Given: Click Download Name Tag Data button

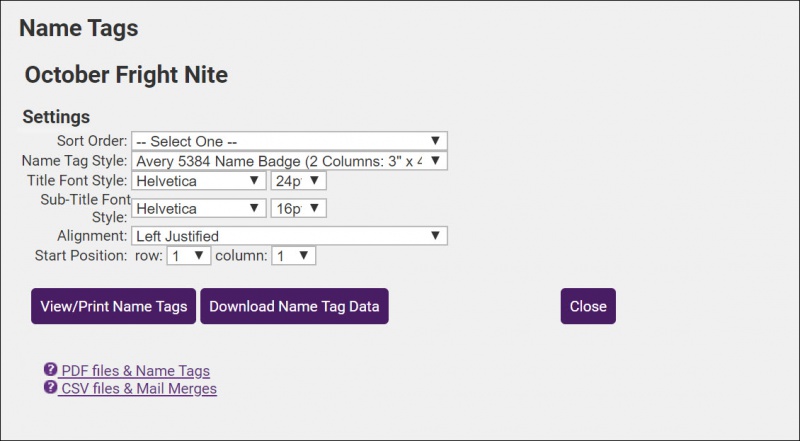Looking at the screenshot, I should tap(294, 306).
